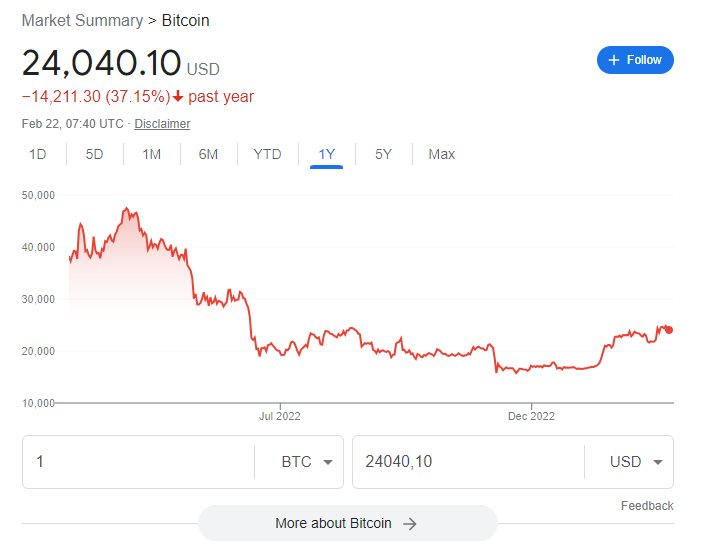View the 5Y price history tab
This screenshot has width=709, height=555.
click(383, 154)
